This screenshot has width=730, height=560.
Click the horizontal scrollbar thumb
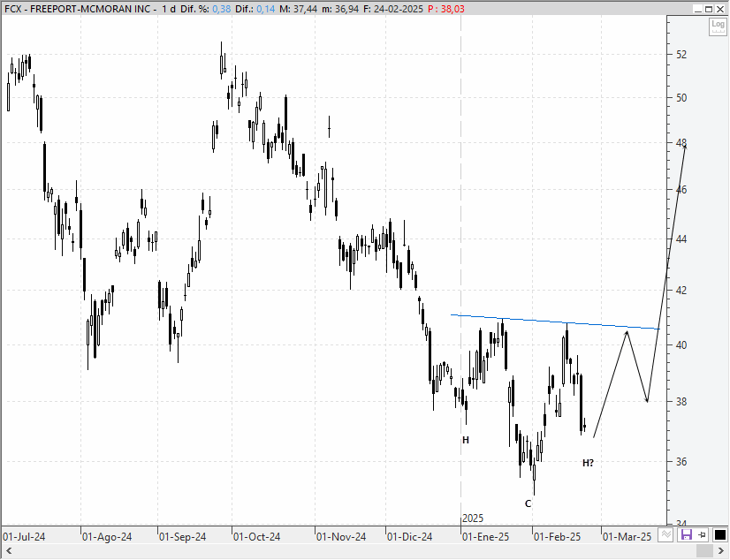click(x=703, y=551)
